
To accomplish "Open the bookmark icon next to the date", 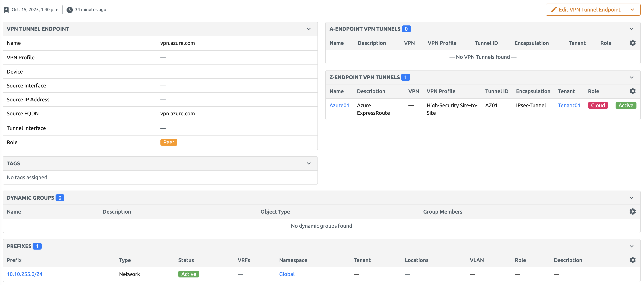I will coord(6,9).
